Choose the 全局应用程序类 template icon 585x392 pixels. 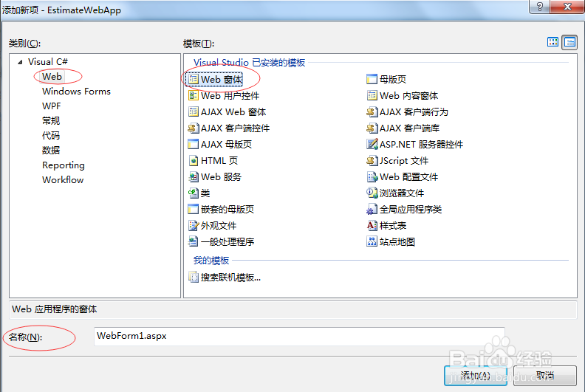point(372,209)
